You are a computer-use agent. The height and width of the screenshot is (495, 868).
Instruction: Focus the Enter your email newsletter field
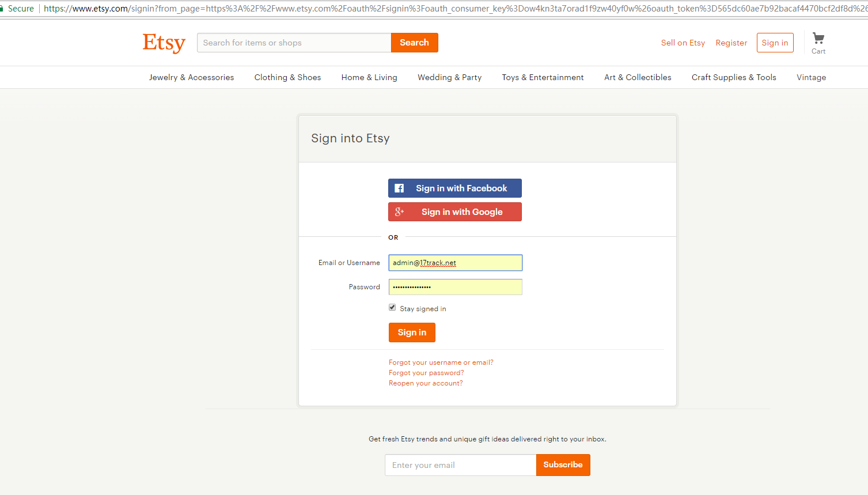(461, 465)
